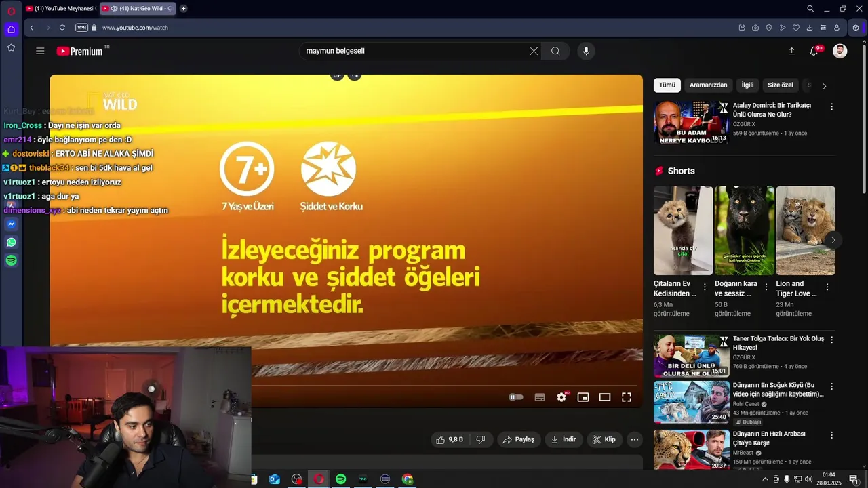
Task: Toggle the Opera VPN badge
Action: (x=81, y=28)
